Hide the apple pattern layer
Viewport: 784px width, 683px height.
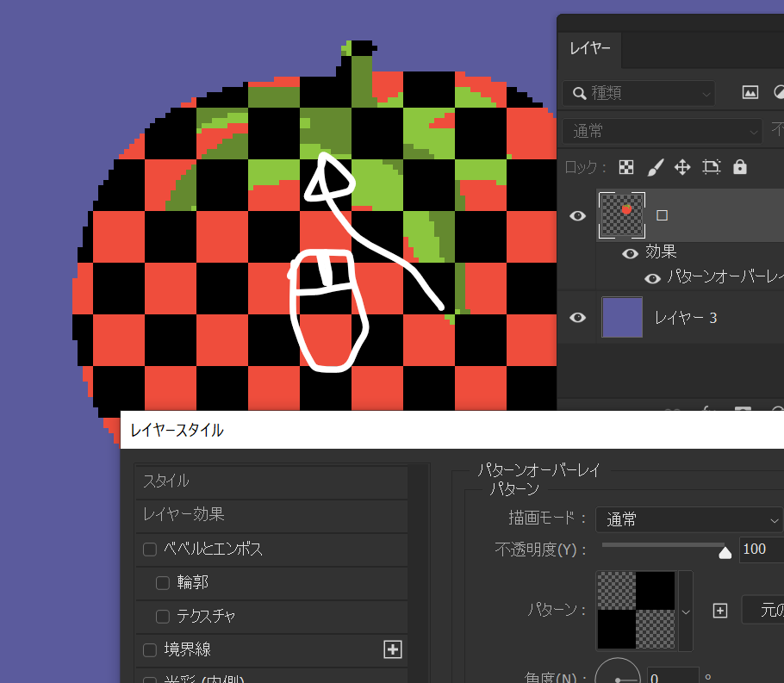pos(577,215)
